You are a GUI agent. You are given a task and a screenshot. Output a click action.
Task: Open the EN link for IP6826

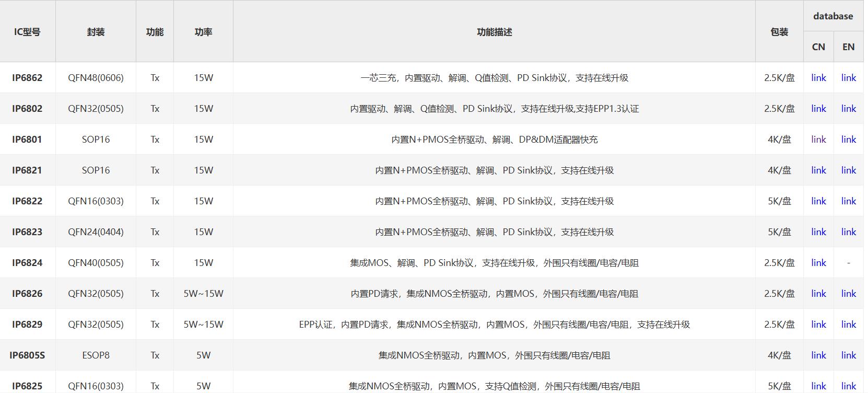pyautogui.click(x=849, y=294)
